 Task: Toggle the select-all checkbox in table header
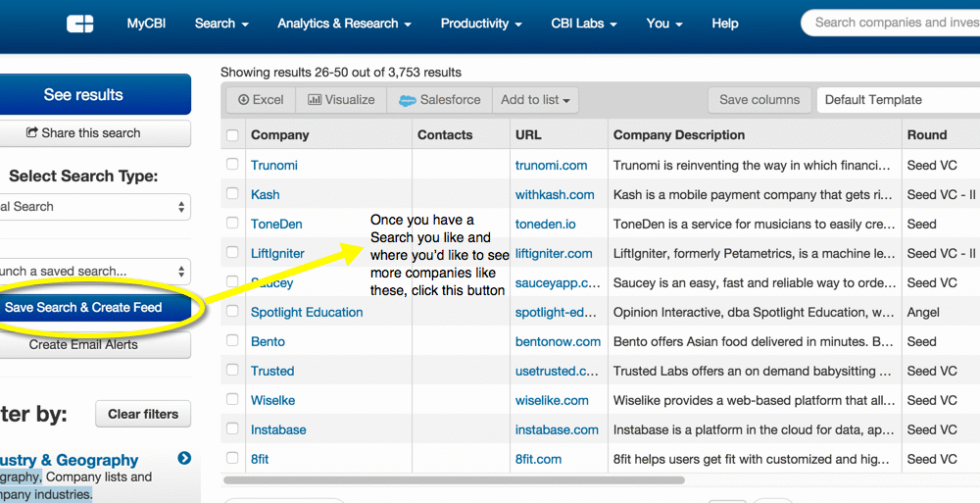click(x=232, y=135)
